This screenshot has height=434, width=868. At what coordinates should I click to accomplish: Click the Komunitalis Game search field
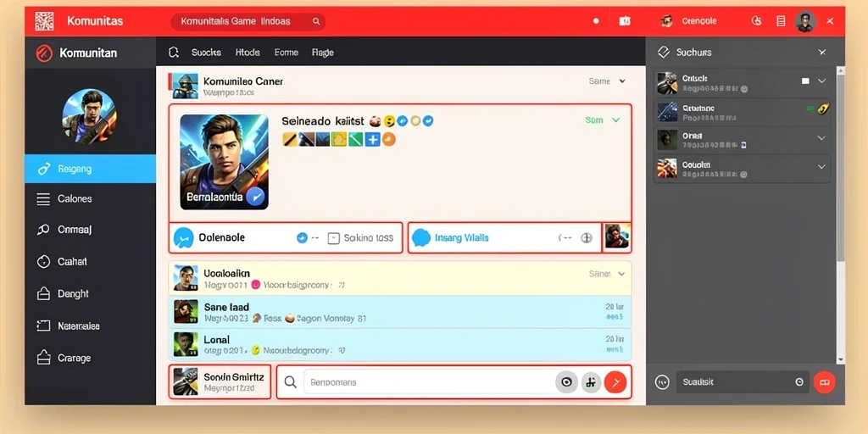click(x=248, y=21)
